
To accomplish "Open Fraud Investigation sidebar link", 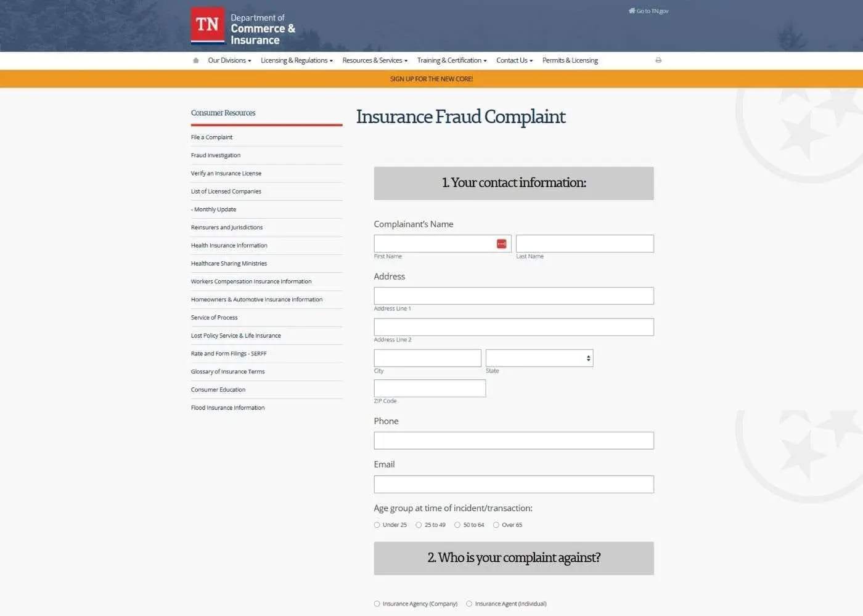I will 216,155.
